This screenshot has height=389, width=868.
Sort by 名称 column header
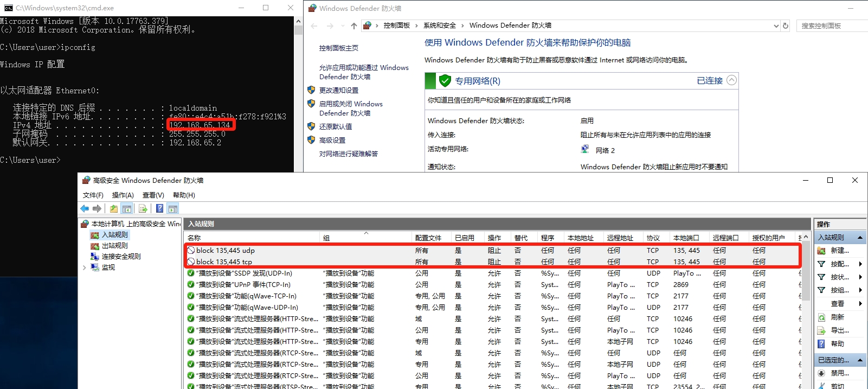coord(252,238)
